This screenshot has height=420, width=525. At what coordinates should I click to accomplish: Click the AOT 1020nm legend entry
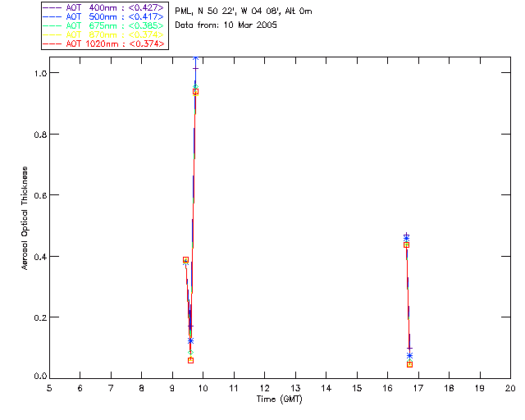point(104,43)
